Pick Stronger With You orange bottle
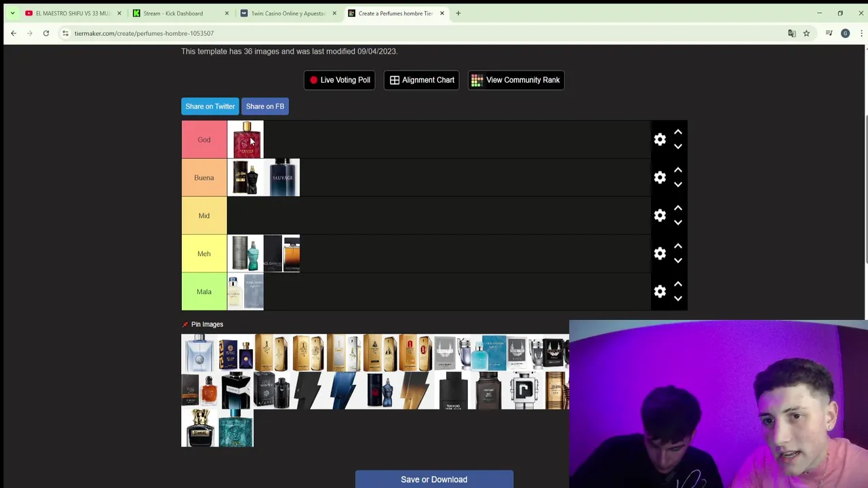Image resolution: width=868 pixels, height=488 pixels. click(x=199, y=390)
